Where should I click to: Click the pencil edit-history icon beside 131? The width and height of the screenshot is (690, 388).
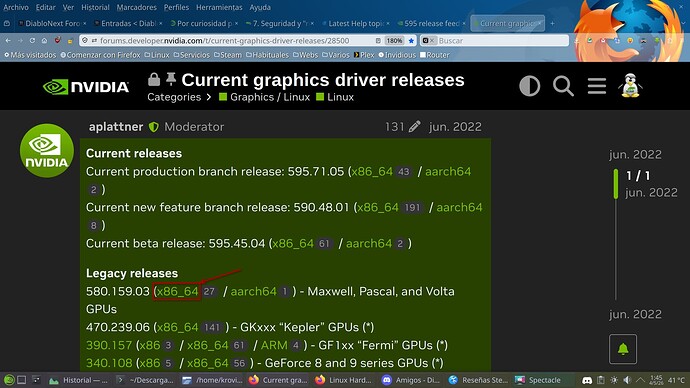point(414,127)
